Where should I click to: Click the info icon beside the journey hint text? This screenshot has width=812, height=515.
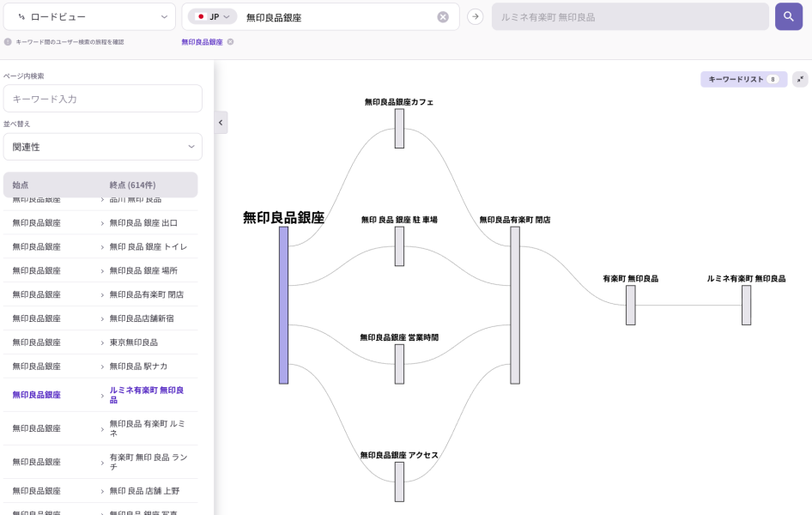tap(7, 39)
